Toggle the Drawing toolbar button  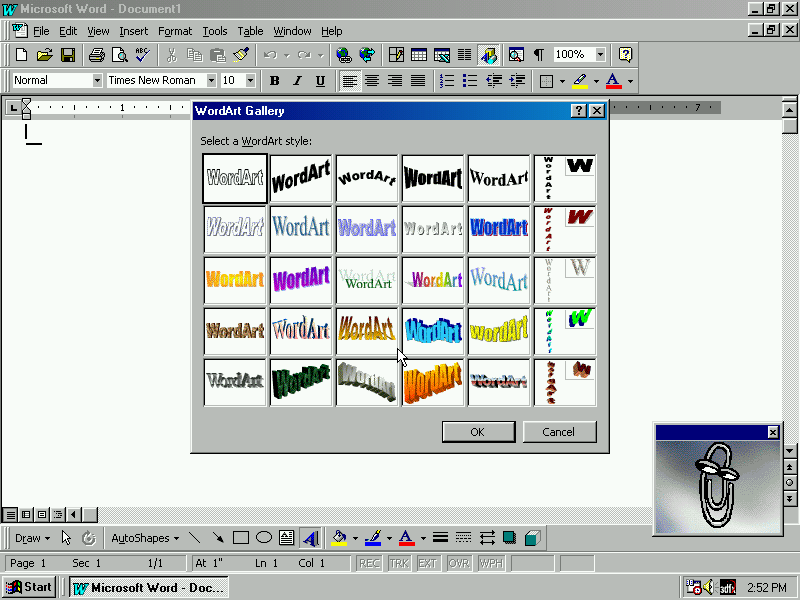click(488, 55)
